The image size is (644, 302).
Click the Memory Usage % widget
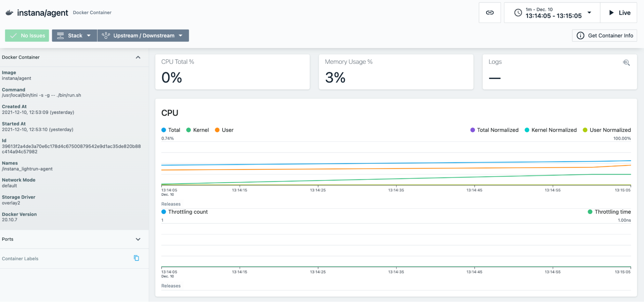pos(396,72)
